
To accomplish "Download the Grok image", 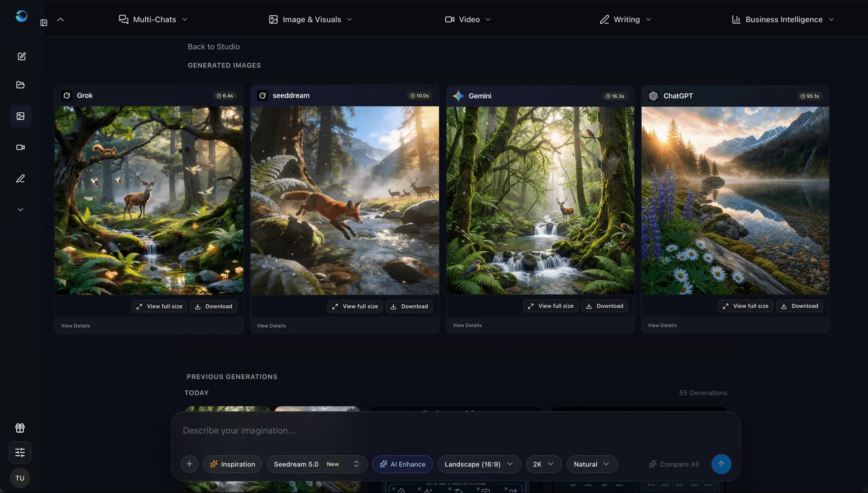I will tap(214, 306).
